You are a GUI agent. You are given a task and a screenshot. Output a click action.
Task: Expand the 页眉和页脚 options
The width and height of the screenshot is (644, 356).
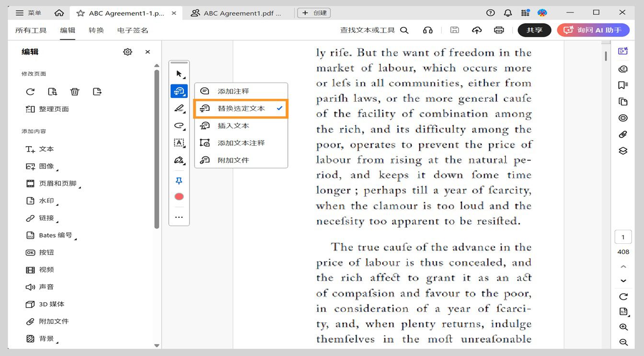click(x=53, y=184)
